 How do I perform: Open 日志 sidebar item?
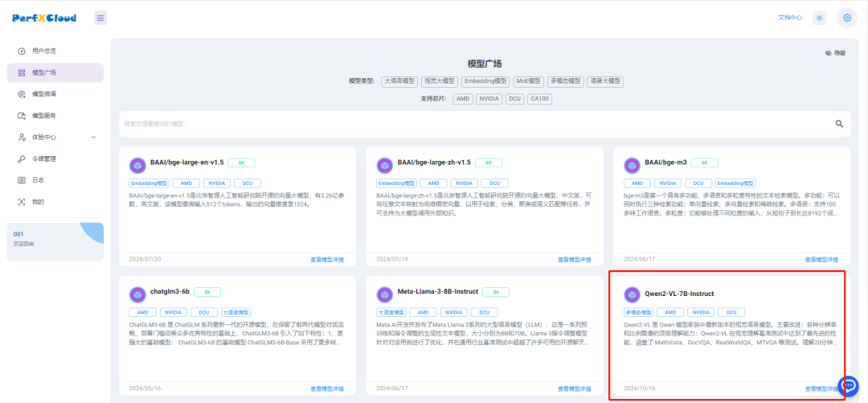55,180
